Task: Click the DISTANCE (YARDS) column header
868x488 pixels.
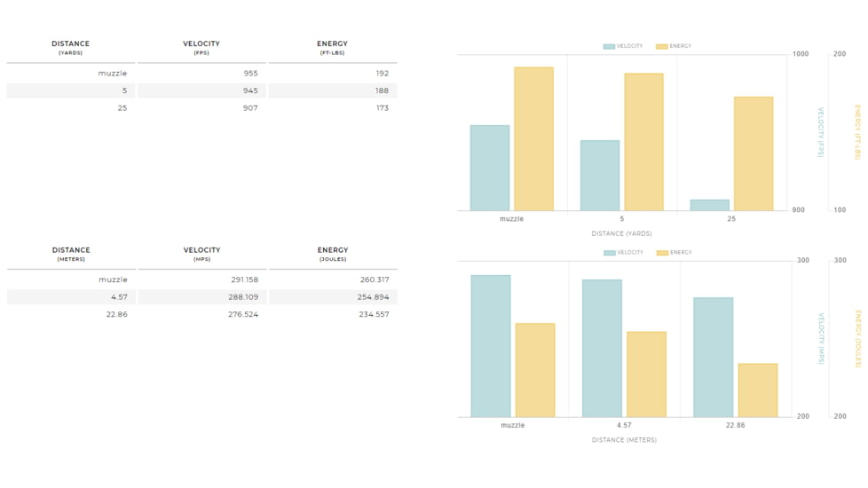Action: pos(70,47)
